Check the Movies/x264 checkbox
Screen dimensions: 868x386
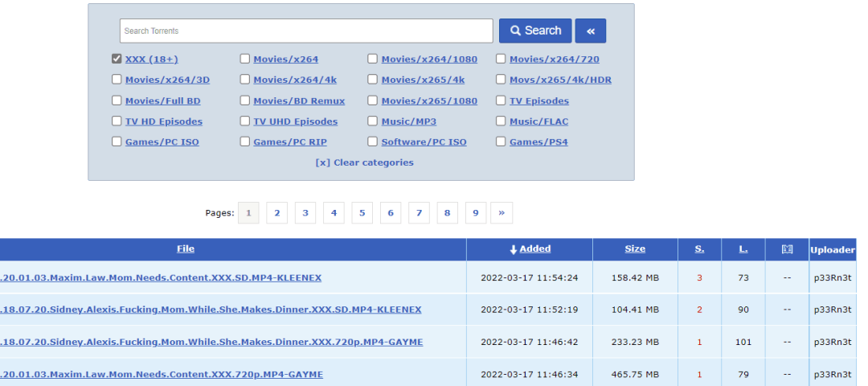coord(244,59)
